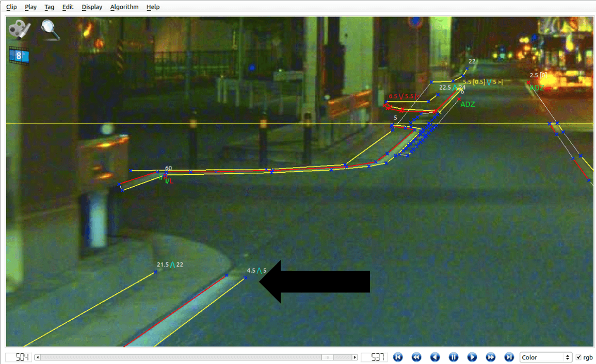Click the rewind button
The height and width of the screenshot is (364, 596).
tap(416, 357)
